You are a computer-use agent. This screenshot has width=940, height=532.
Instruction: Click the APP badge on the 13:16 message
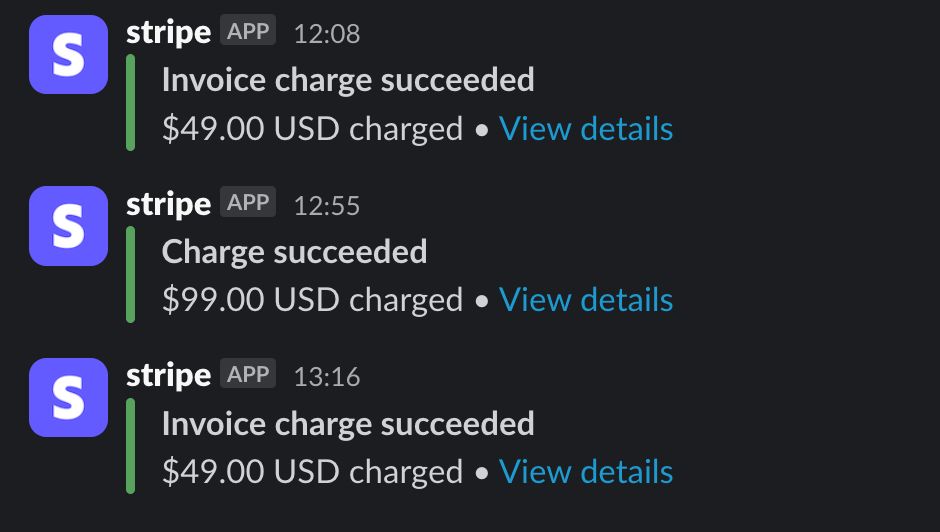[248, 373]
